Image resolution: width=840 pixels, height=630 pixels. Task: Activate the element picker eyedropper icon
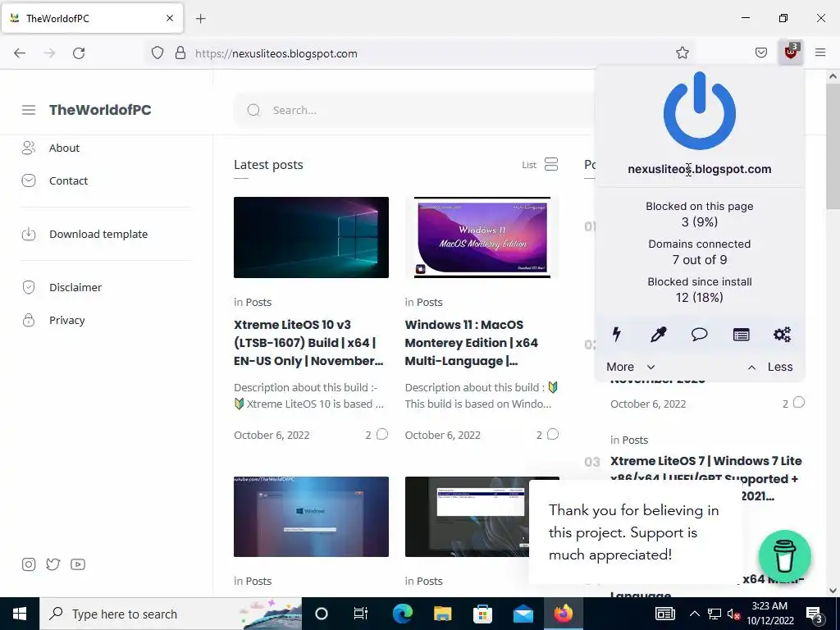[x=658, y=335]
